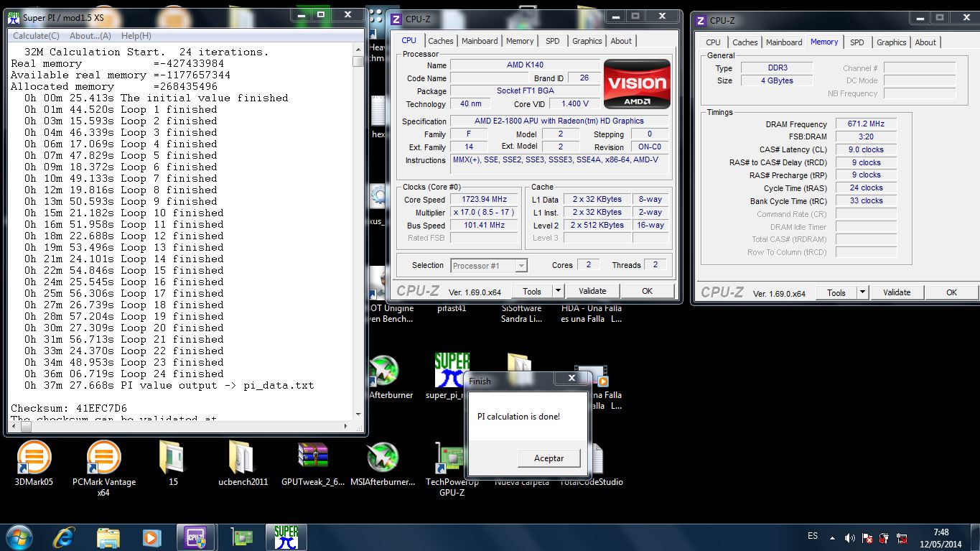Viewport: 980px width, 551px height.
Task: Click the AMD Vision logo in CPU-Z
Action: pyautogui.click(x=637, y=83)
